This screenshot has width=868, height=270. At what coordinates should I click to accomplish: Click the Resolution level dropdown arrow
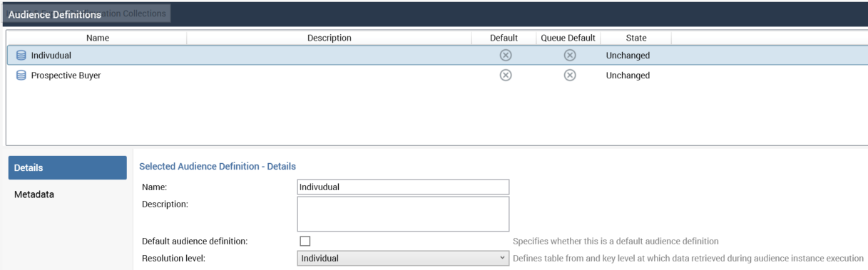click(x=503, y=258)
